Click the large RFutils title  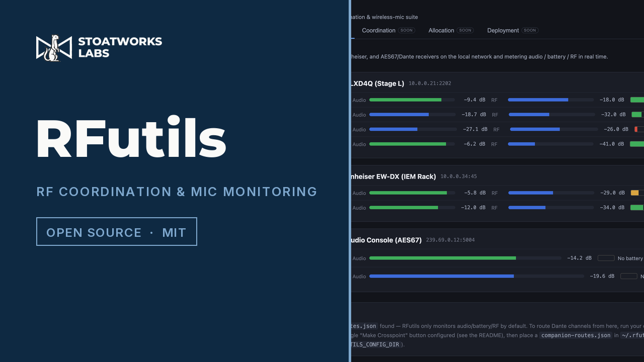pos(131,138)
